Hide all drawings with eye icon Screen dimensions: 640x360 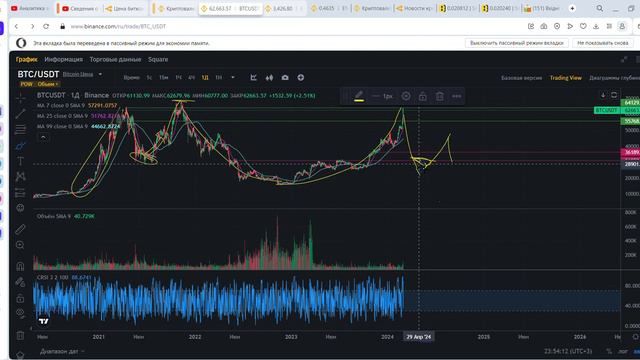[x=20, y=313]
